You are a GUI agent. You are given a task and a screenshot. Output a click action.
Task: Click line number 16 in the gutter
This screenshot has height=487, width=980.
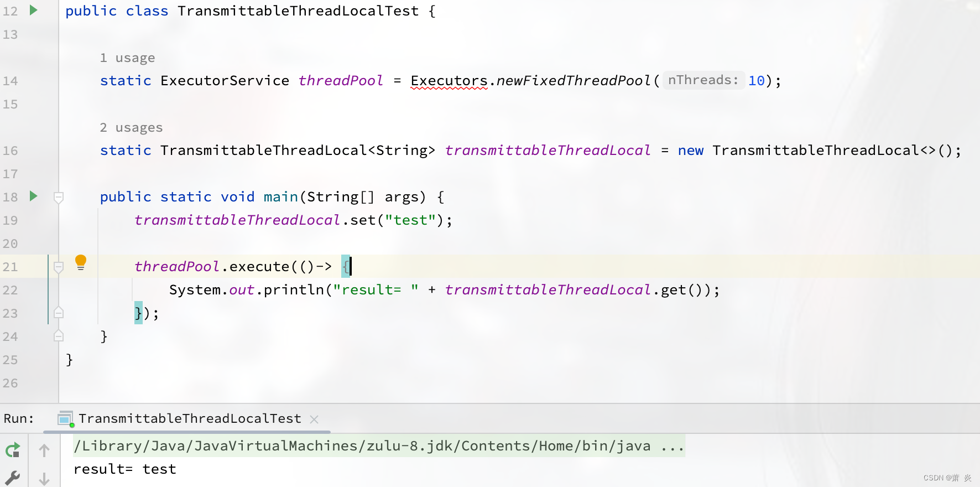point(11,151)
